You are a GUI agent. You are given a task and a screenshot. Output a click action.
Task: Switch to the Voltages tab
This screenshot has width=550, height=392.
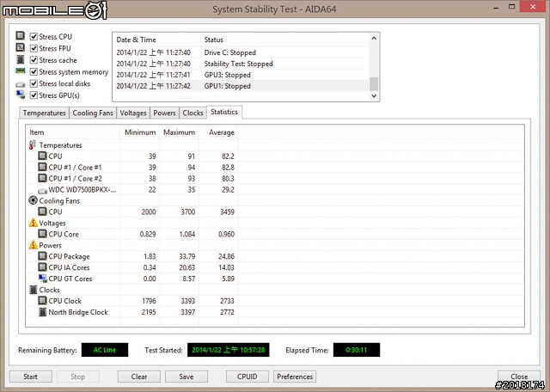pyautogui.click(x=133, y=113)
